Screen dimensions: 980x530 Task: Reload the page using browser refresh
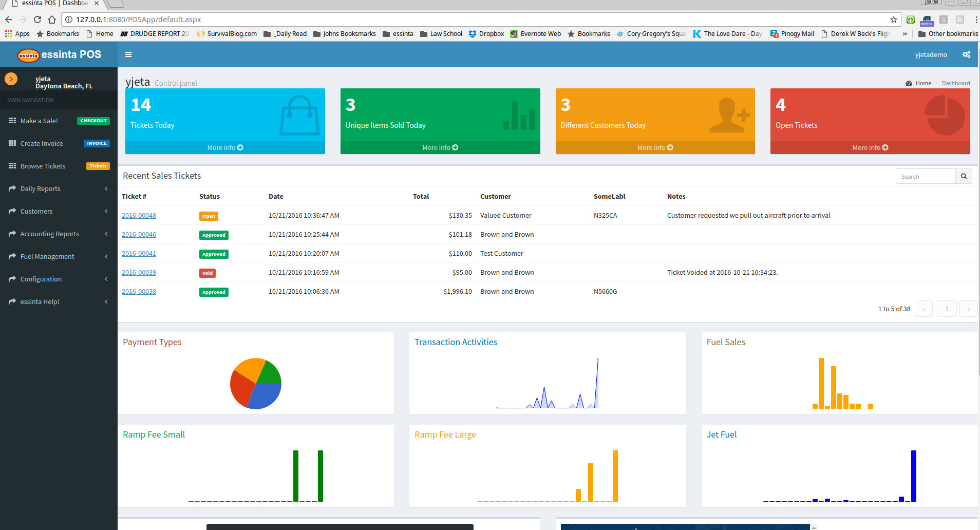pos(37,20)
